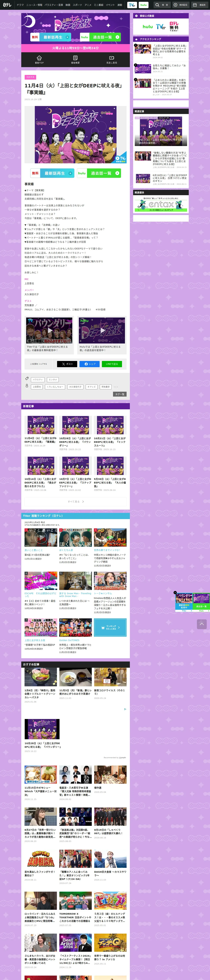Click 過去話一覧 button below article image
Screen dimensions: 210x980
pyautogui.click(x=99, y=173)
